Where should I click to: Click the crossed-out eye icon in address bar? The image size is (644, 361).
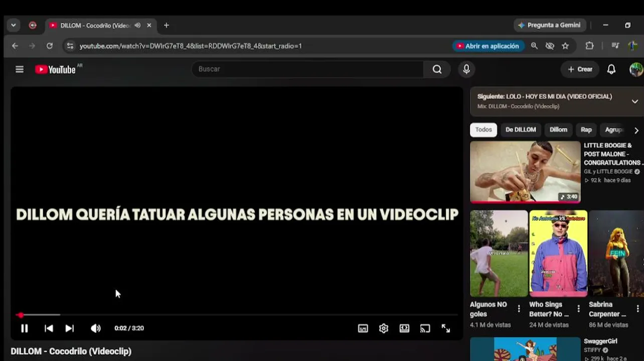pyautogui.click(x=550, y=46)
